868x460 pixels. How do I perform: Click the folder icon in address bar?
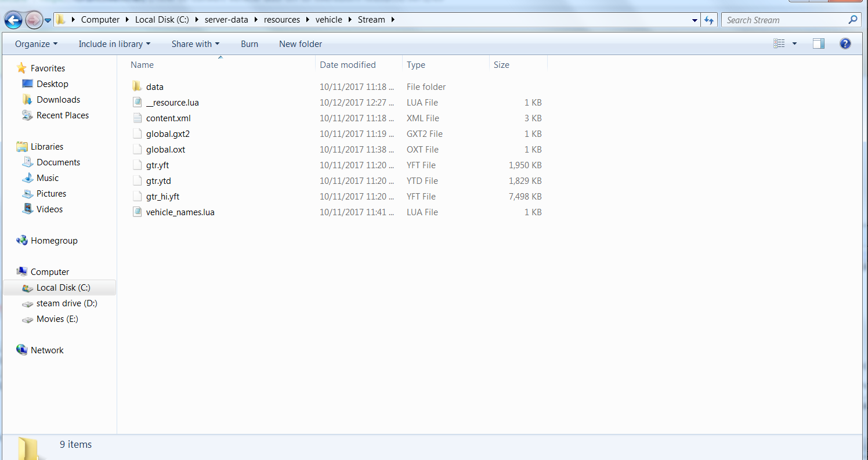[61, 20]
